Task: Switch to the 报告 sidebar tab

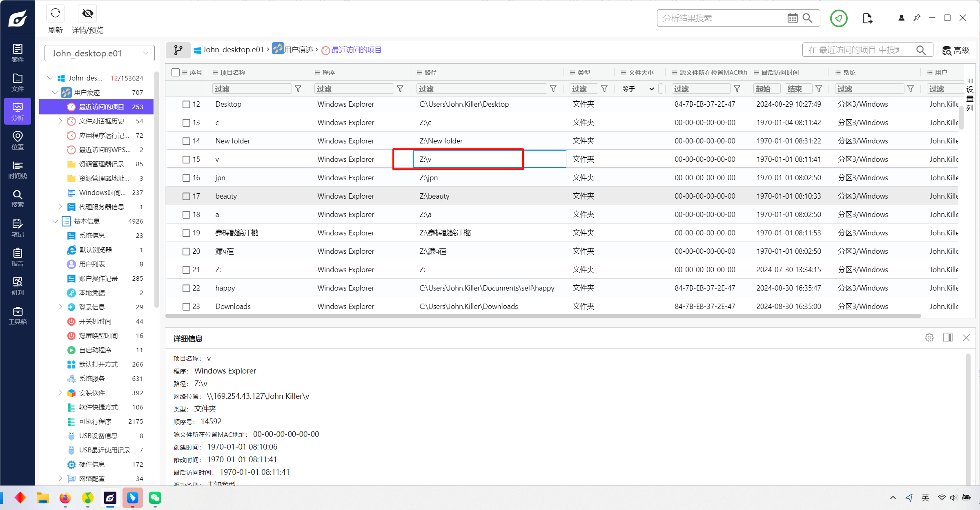Action: pos(18,257)
